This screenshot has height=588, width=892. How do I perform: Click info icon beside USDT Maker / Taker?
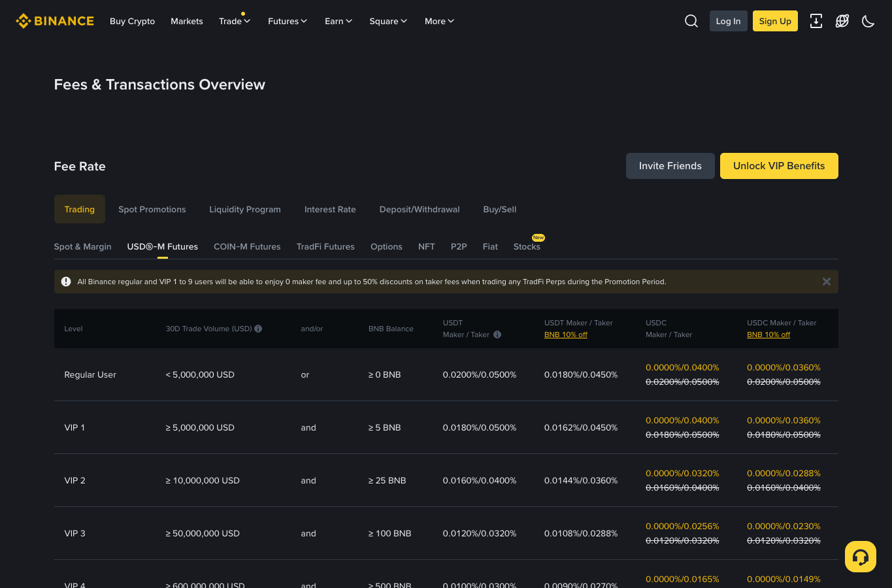pos(497,335)
